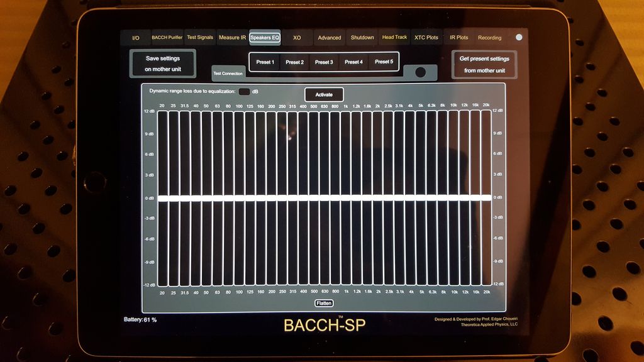
Task: Select Preset 1
Action: 265,62
